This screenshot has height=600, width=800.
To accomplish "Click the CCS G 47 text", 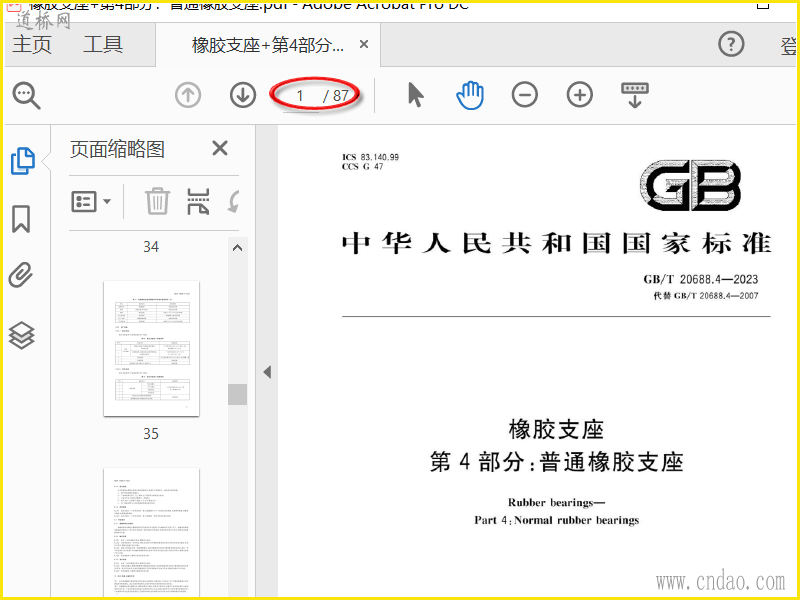I will 362,167.
